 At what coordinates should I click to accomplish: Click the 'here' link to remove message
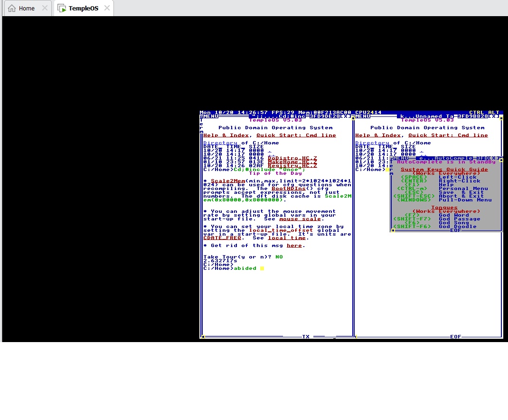(x=294, y=246)
